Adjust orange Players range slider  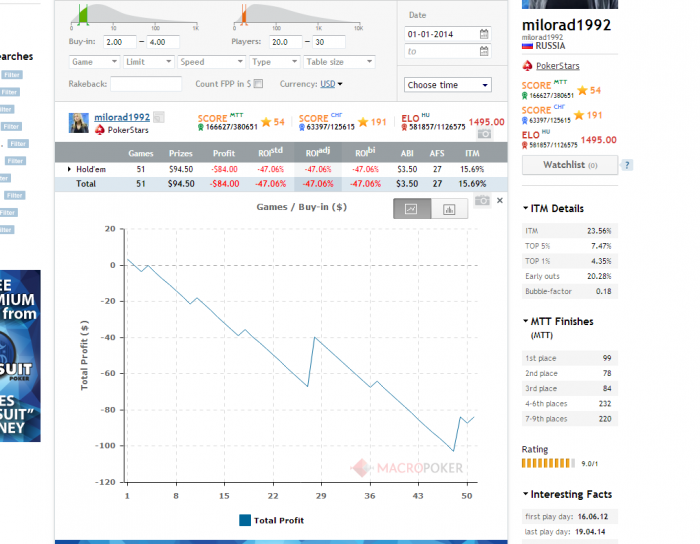click(244, 15)
